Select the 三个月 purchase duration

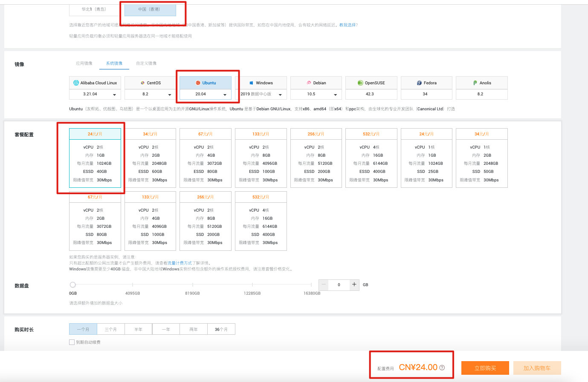point(110,329)
